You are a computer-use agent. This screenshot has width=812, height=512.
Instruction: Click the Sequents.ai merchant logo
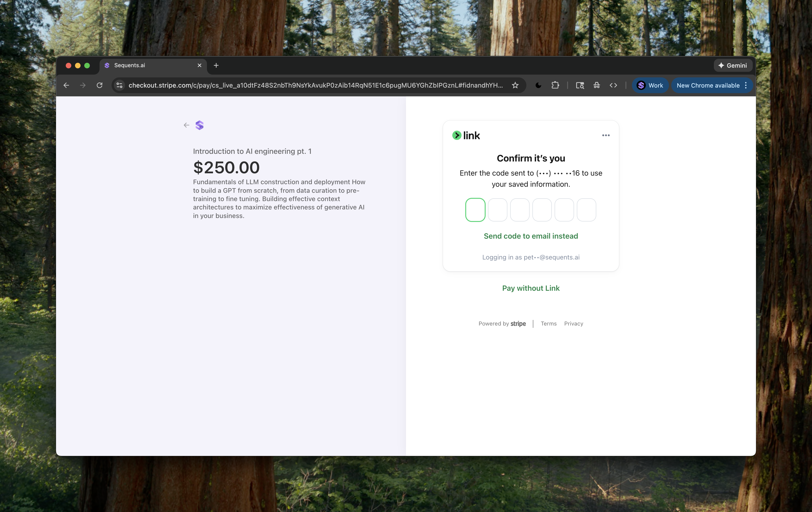coord(199,125)
